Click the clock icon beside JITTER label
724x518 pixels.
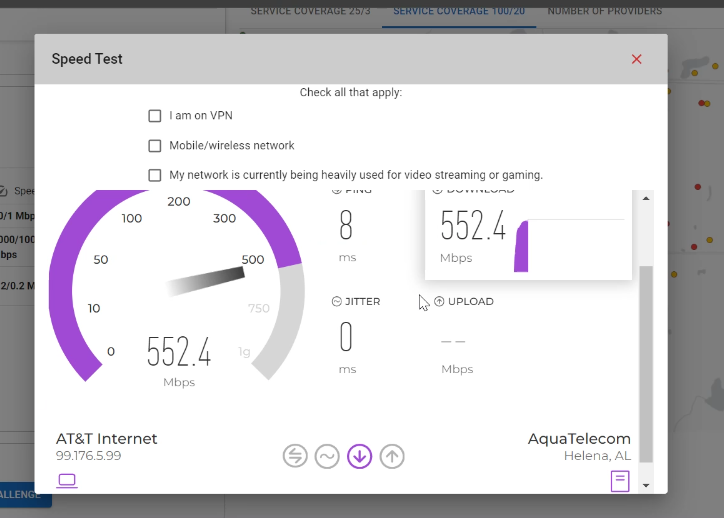[x=337, y=301]
